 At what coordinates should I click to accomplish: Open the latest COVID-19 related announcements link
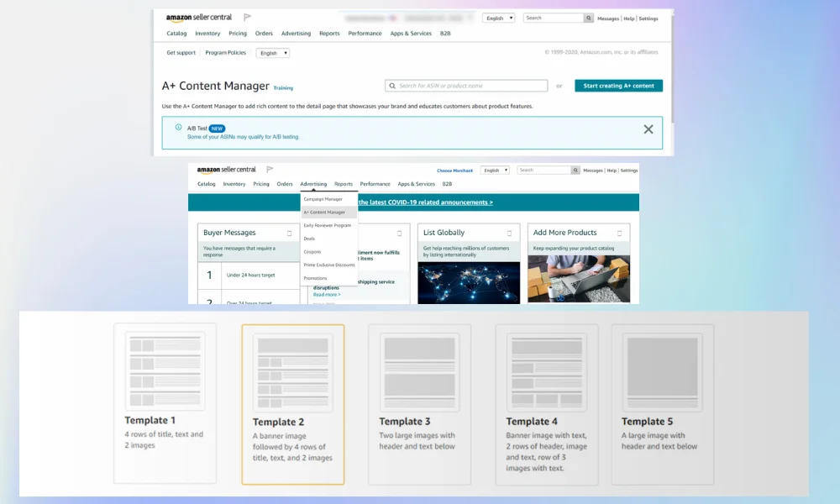(425, 202)
